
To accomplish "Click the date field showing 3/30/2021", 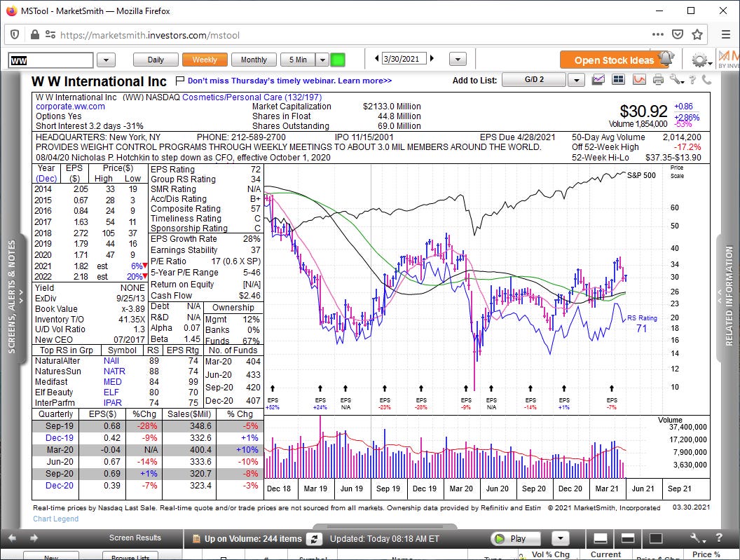I will 404,59.
